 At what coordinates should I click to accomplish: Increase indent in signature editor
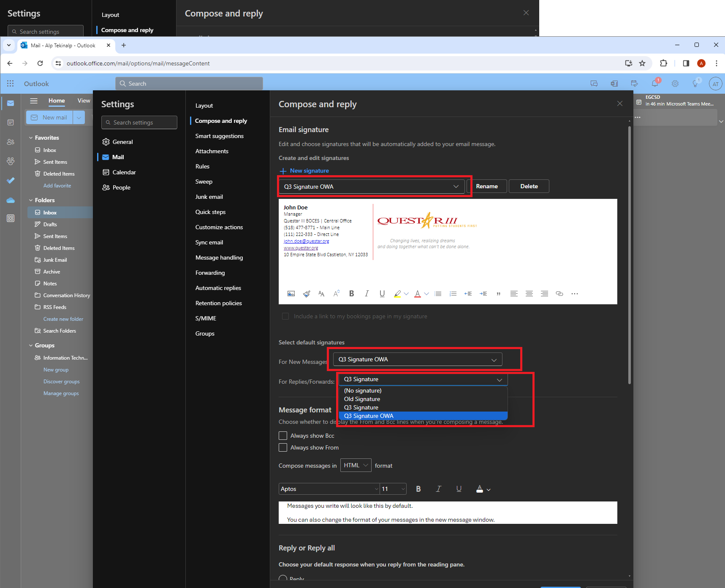[483, 294]
